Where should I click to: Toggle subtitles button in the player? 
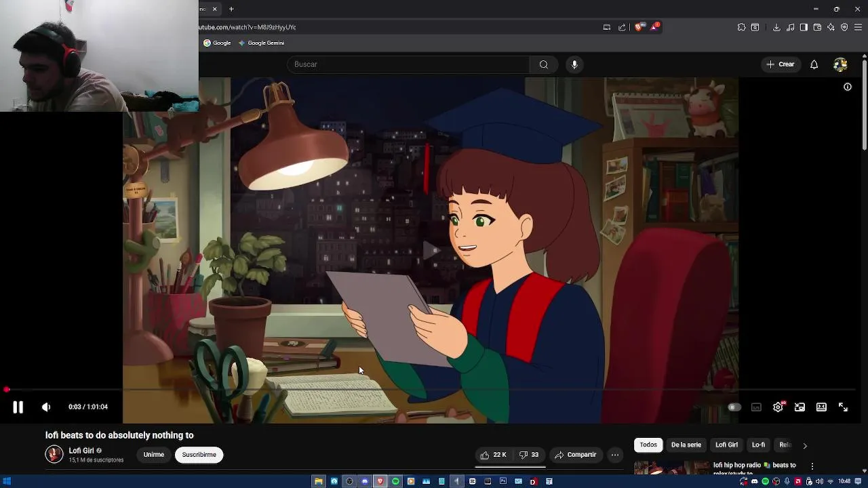[756, 407]
